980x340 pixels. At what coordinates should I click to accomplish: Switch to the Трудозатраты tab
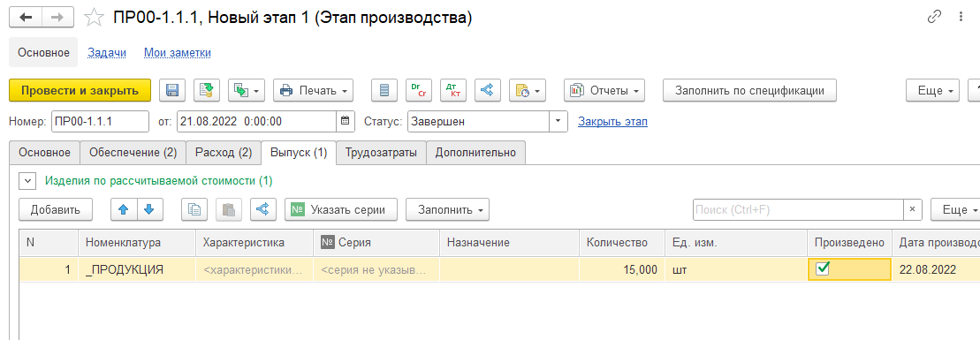(x=381, y=153)
